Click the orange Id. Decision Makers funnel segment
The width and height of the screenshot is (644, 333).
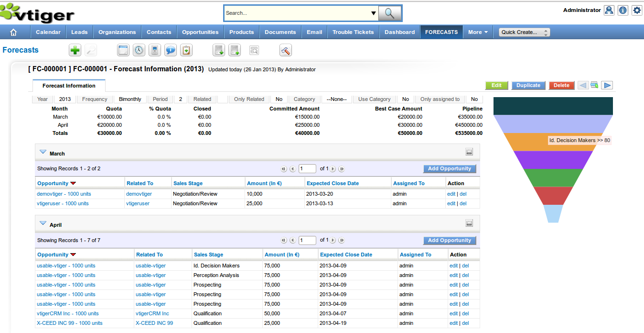pyautogui.click(x=526, y=141)
